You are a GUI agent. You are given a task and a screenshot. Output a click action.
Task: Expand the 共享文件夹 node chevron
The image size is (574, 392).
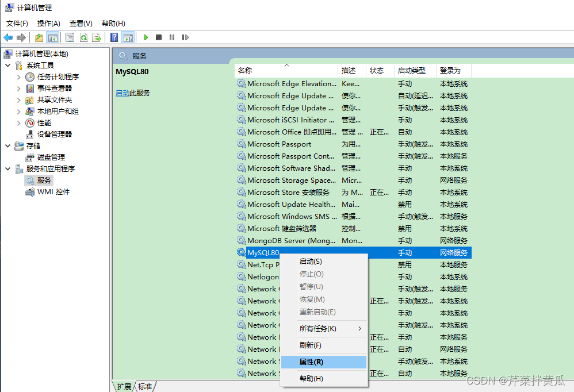tap(18, 100)
